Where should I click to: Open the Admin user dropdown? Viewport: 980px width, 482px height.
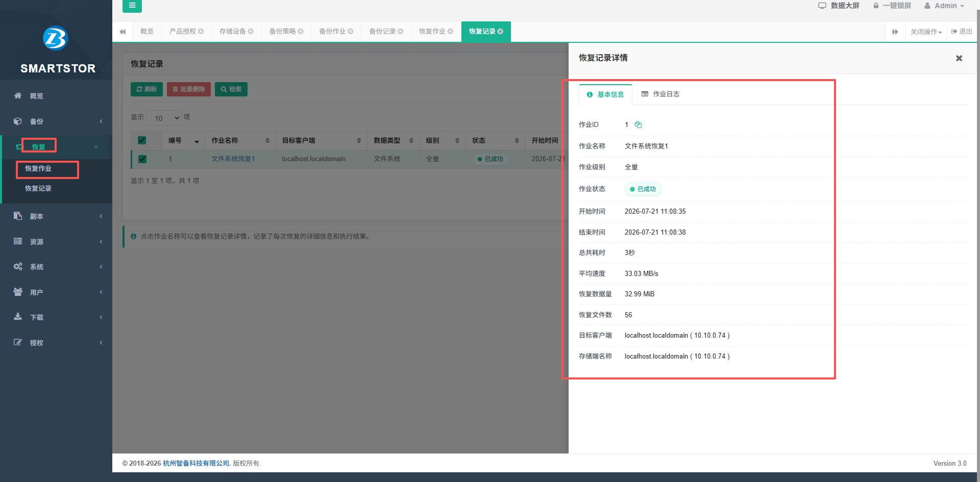944,6
